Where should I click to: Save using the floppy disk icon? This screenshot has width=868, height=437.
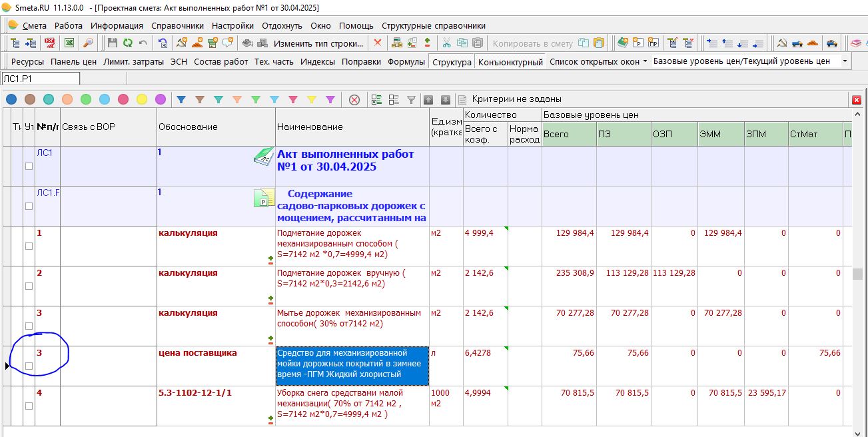click(112, 43)
